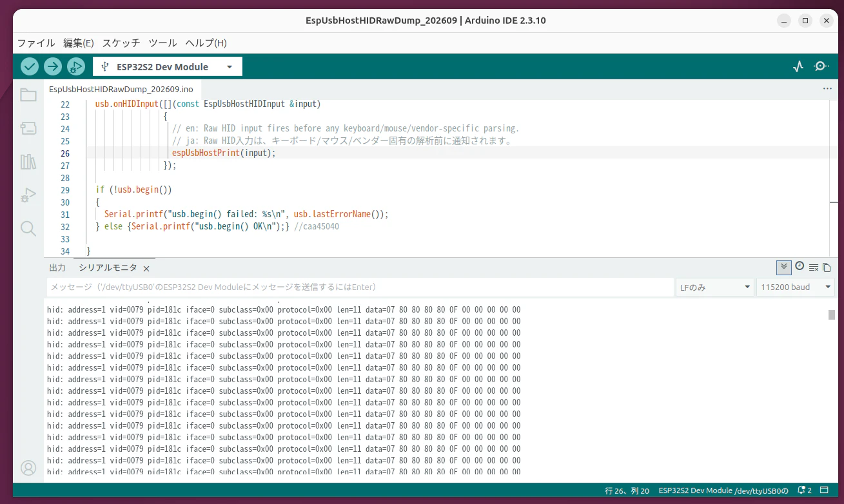Click line number 29 in the gutter

coord(64,190)
